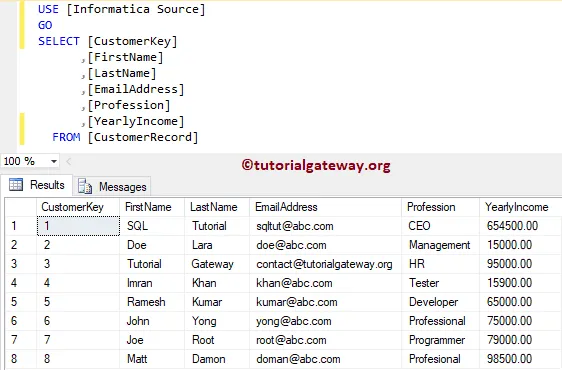Select the cell 'SQL' in FirstName
This screenshot has height=370, width=562.
click(152, 226)
